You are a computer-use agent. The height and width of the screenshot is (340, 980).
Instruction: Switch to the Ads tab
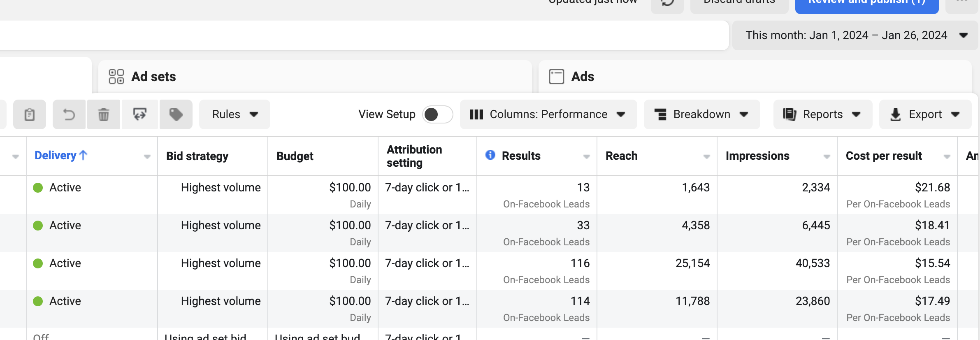point(582,77)
